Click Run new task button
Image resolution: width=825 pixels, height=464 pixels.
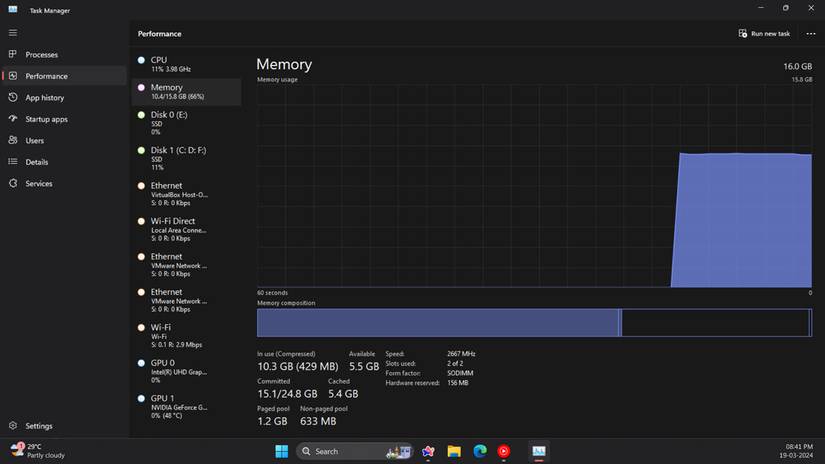tap(764, 34)
